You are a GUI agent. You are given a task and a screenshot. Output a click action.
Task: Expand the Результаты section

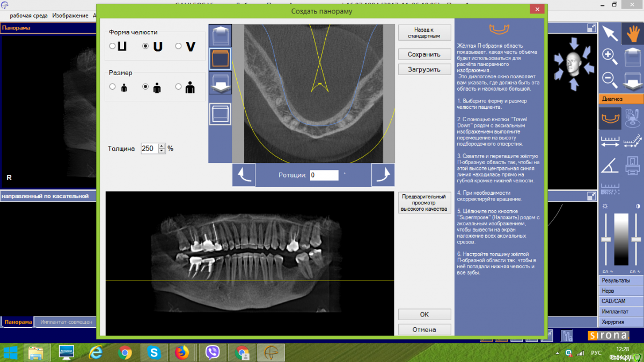[x=620, y=280]
